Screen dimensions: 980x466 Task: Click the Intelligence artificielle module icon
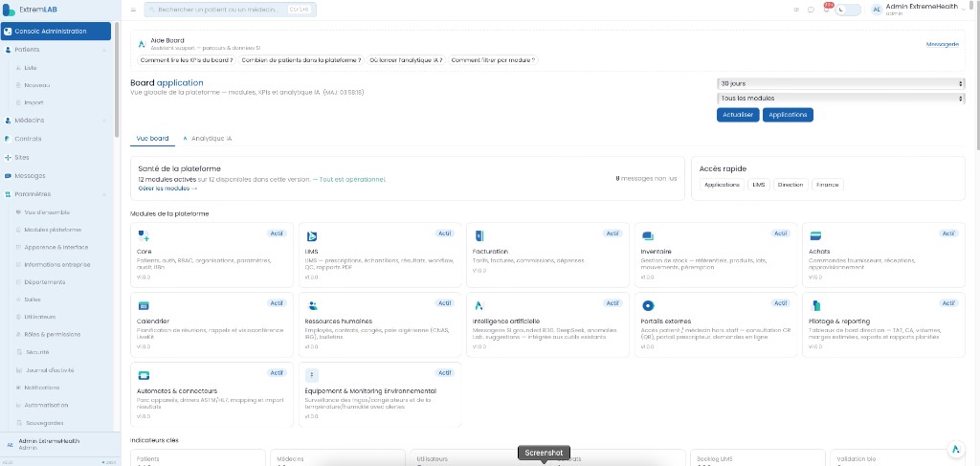[479, 305]
